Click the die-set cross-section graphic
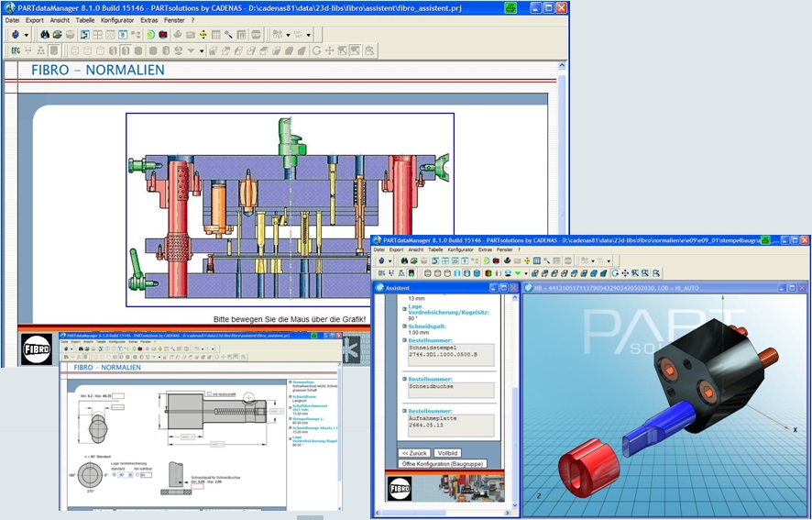Image resolution: width=812 pixels, height=520 pixels. pyautogui.click(x=290, y=209)
